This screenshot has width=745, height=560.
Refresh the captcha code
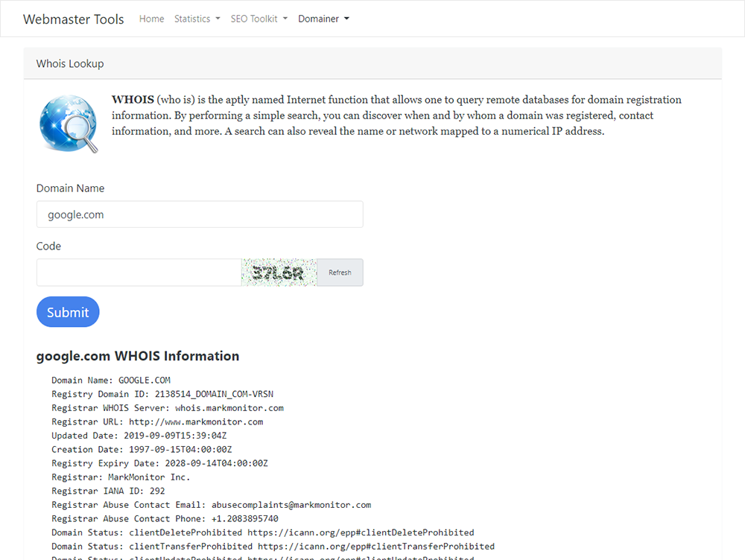[340, 272]
